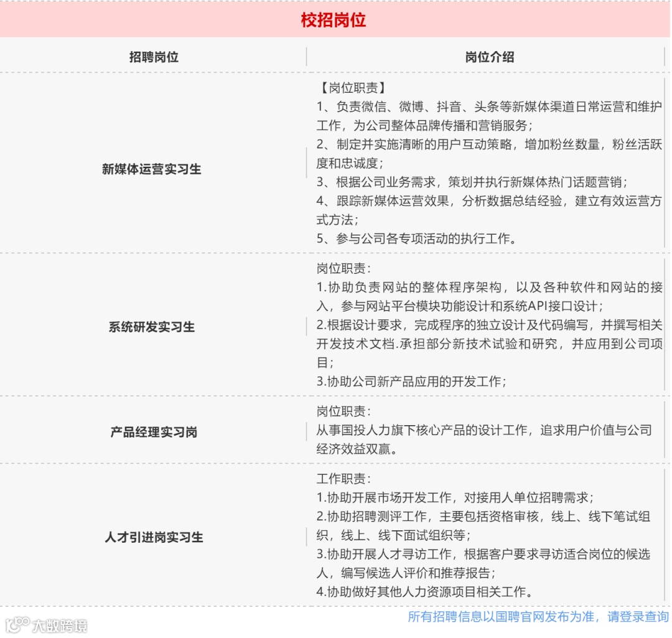Click the 新媒体运营实习生 position cell

(x=151, y=169)
